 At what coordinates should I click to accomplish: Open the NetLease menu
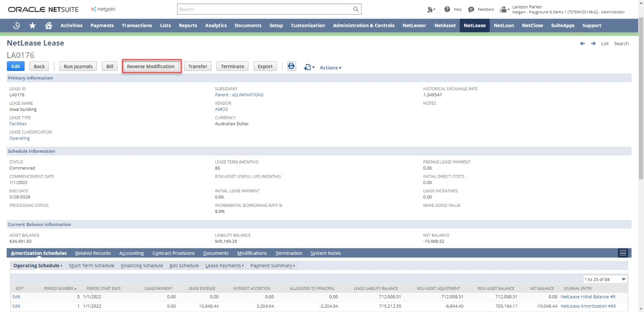475,25
